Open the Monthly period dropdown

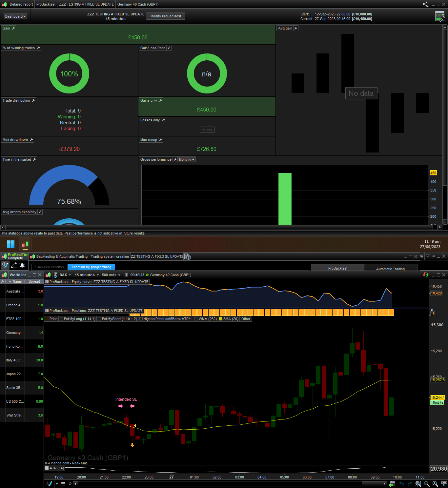pos(187,159)
